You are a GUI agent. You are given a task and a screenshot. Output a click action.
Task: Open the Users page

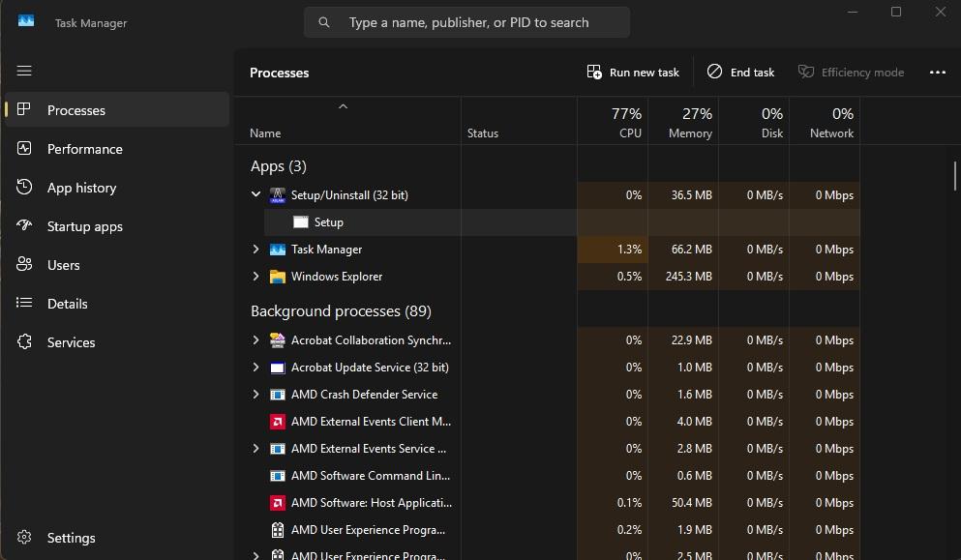[x=117, y=264]
